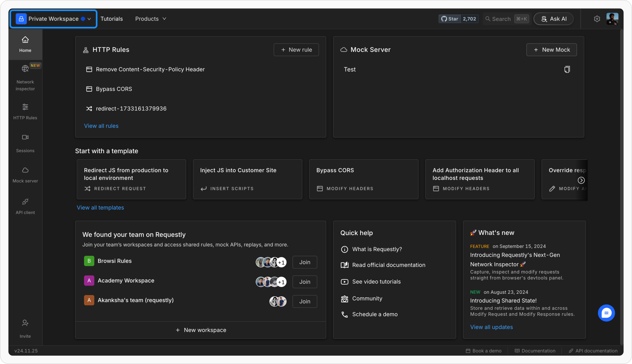Click the Invite icon in sidebar

25,323
